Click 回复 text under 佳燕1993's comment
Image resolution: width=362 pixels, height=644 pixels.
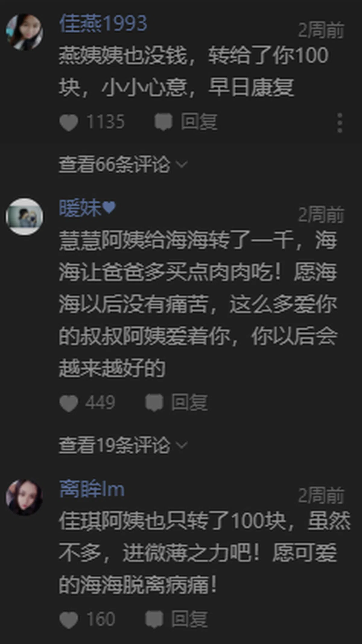(199, 122)
